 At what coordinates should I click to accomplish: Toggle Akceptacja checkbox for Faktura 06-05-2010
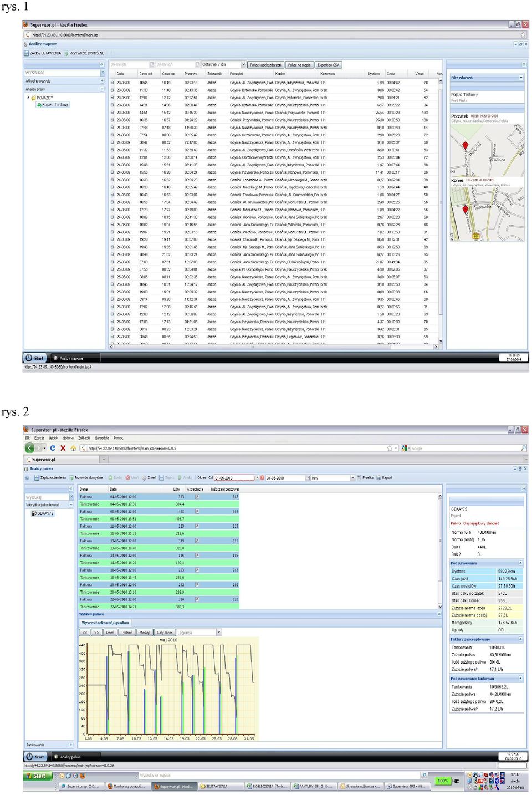pyautogui.click(x=197, y=512)
